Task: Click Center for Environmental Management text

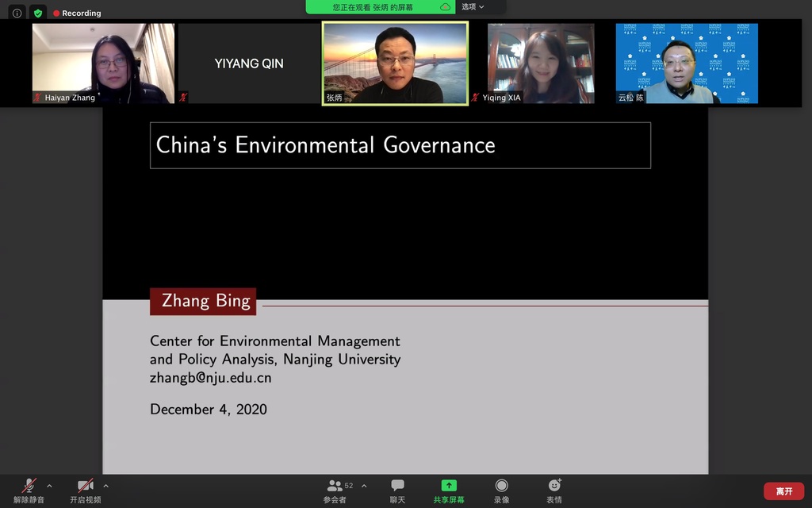Action: 275,341
